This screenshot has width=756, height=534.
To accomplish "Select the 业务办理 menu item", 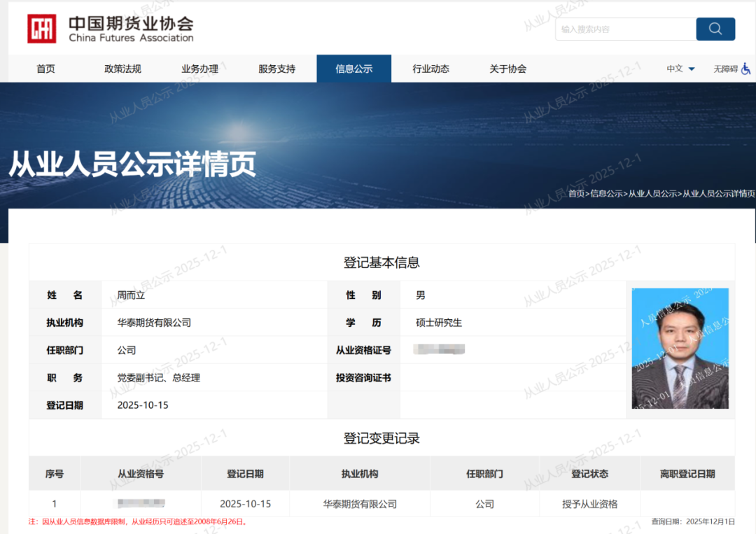I will (x=199, y=69).
